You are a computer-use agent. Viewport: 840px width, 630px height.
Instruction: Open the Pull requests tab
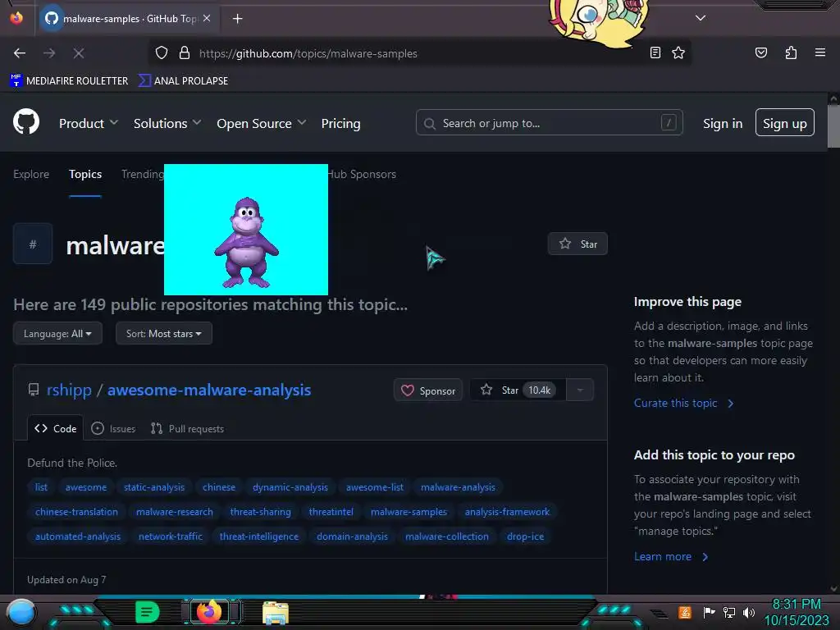pos(188,428)
